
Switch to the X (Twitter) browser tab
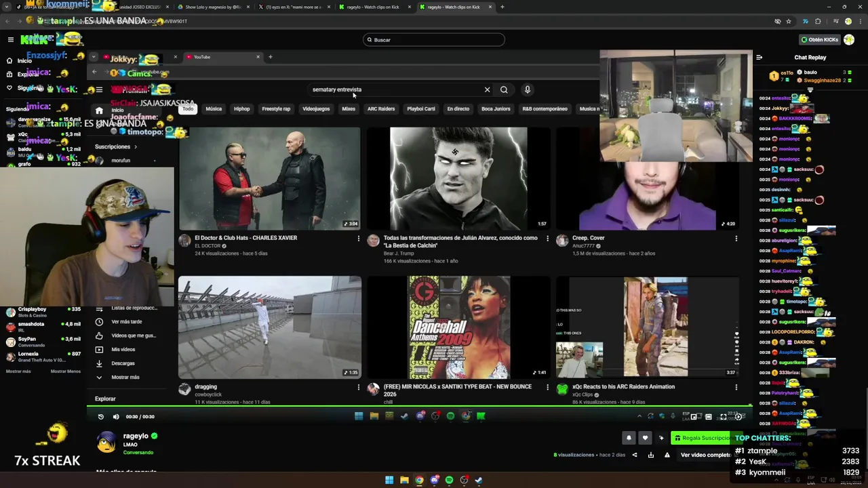tap(294, 7)
